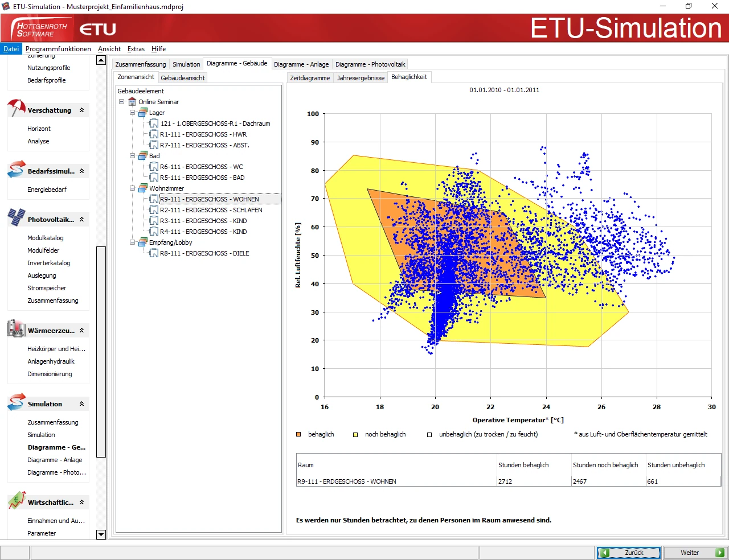The height and width of the screenshot is (560, 729).
Task: Click the Photovoltaik solar panel icon
Action: click(17, 217)
